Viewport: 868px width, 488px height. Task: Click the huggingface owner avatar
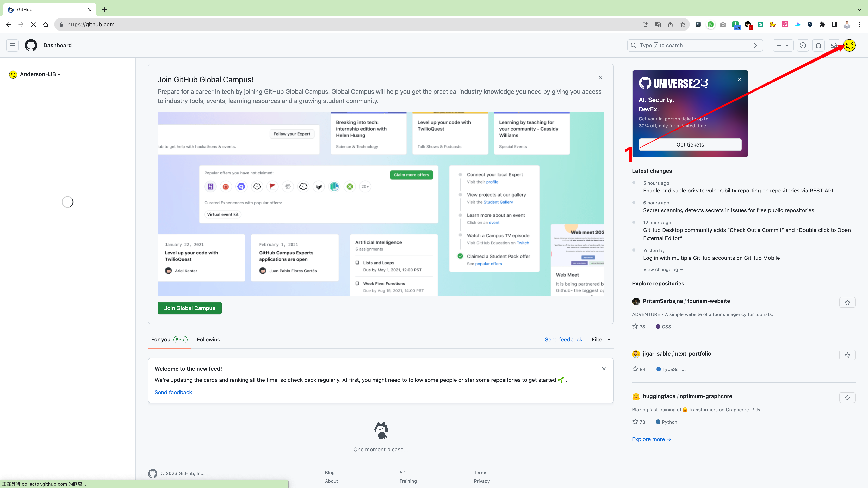tap(636, 397)
